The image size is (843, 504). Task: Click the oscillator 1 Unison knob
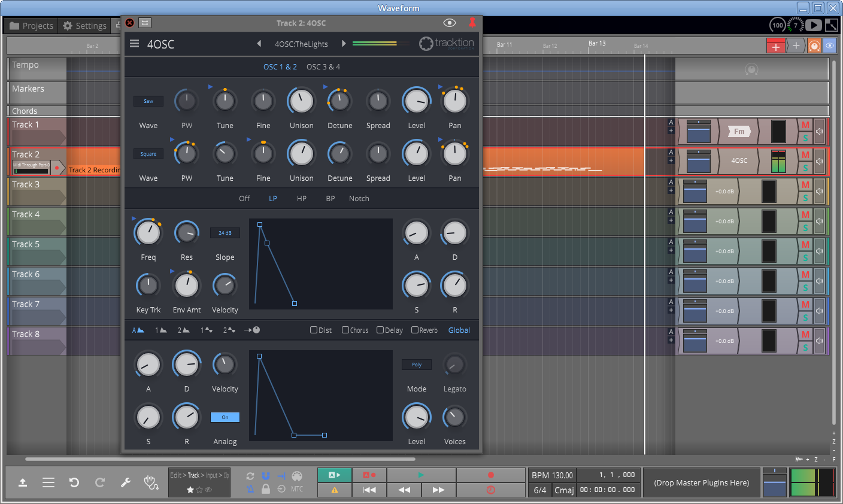[x=302, y=101]
